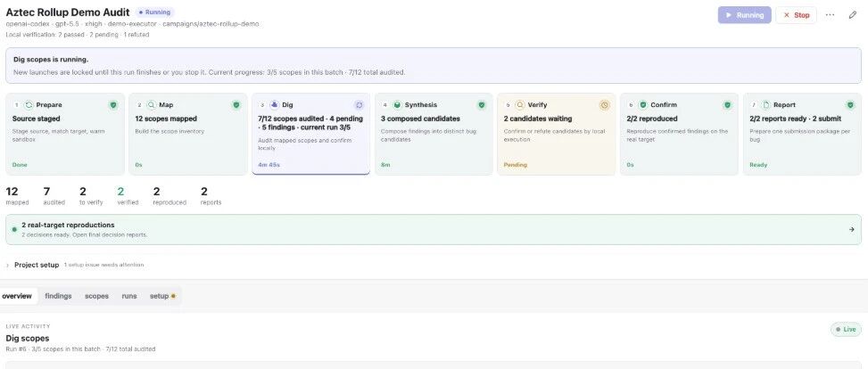The height and width of the screenshot is (369, 868).
Task: Expand the Project setup section
Action: tap(37, 265)
